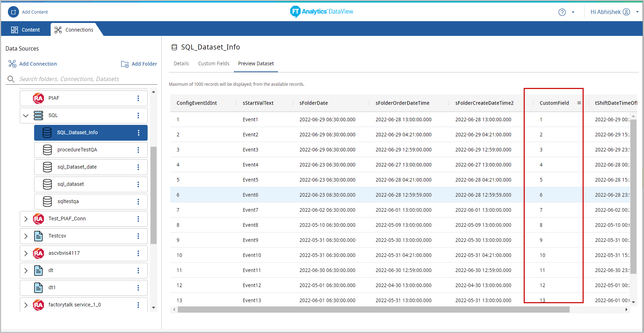Open dropdown arrow next to help icon
The width and height of the screenshot is (644, 333).
(573, 12)
